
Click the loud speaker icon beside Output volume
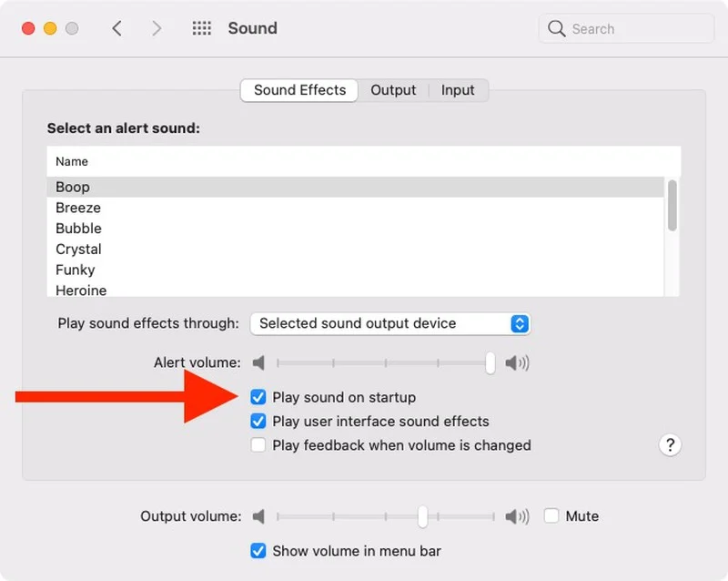point(517,516)
